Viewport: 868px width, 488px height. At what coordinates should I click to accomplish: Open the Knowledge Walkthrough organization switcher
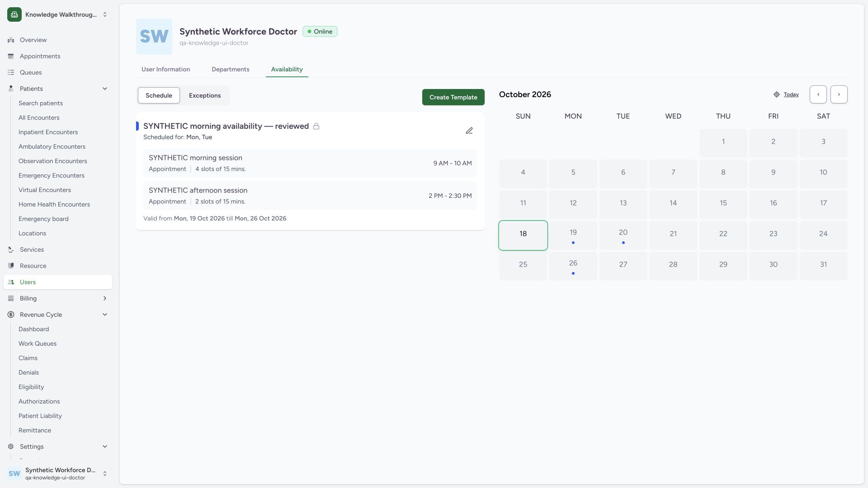pos(58,14)
